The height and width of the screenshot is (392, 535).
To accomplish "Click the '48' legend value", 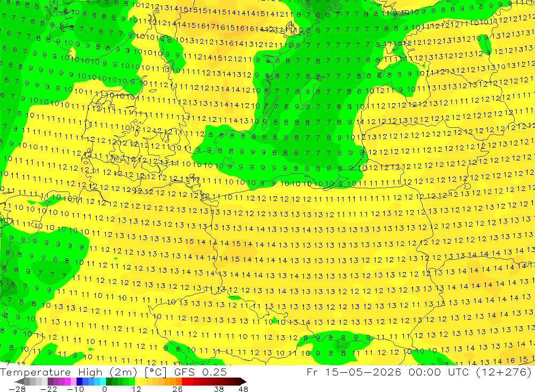I will (243, 389).
